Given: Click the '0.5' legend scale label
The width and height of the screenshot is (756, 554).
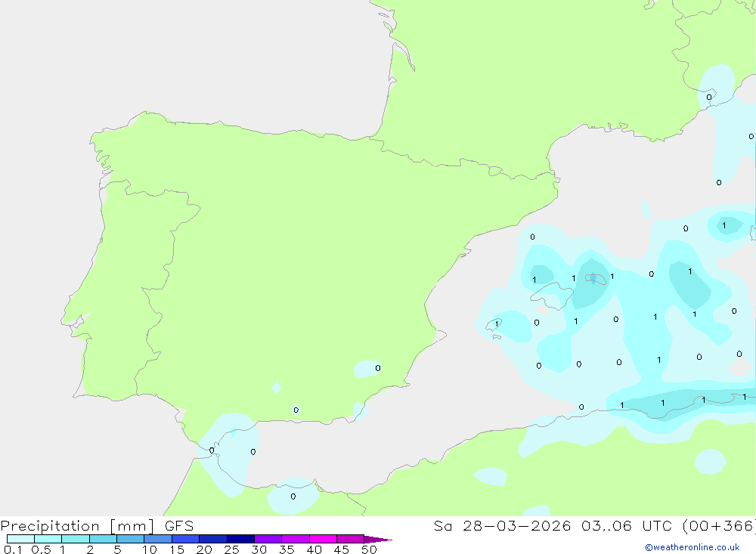Looking at the screenshot, I should 41,549.
